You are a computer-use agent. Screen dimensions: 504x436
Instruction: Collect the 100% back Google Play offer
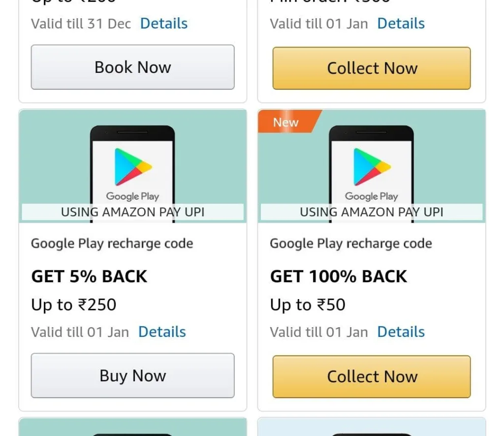pos(372,376)
